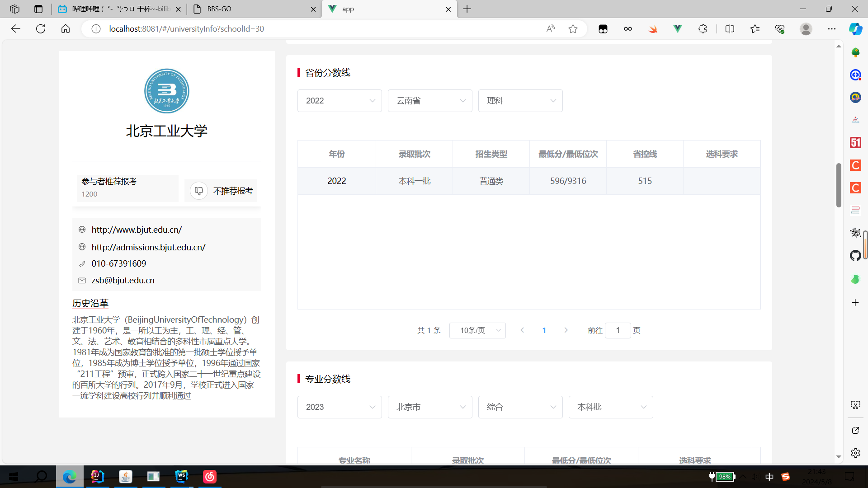Open split screen icon in the toolbar
The image size is (868, 488).
click(x=730, y=29)
